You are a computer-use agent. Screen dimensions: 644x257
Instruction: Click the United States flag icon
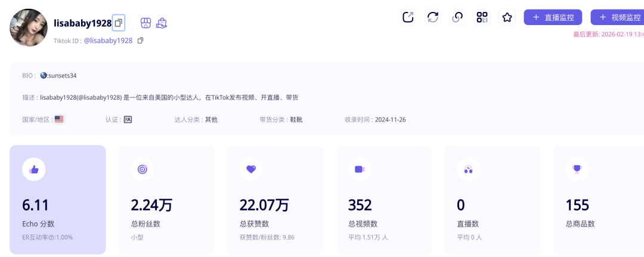59,119
